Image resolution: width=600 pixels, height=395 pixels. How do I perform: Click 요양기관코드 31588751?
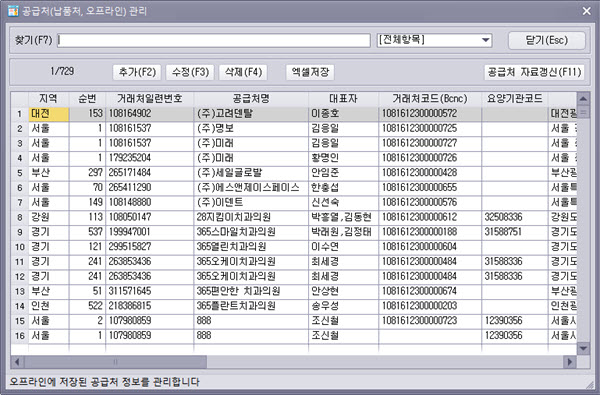point(515,232)
